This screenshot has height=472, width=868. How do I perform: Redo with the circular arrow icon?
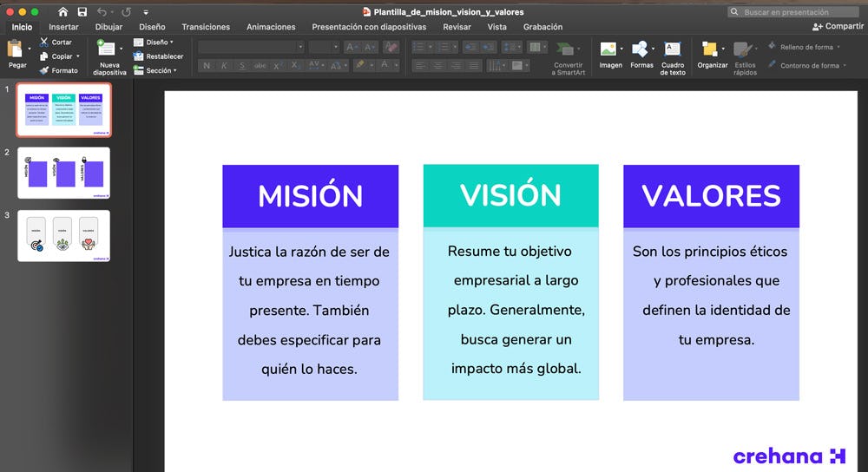pos(126,11)
